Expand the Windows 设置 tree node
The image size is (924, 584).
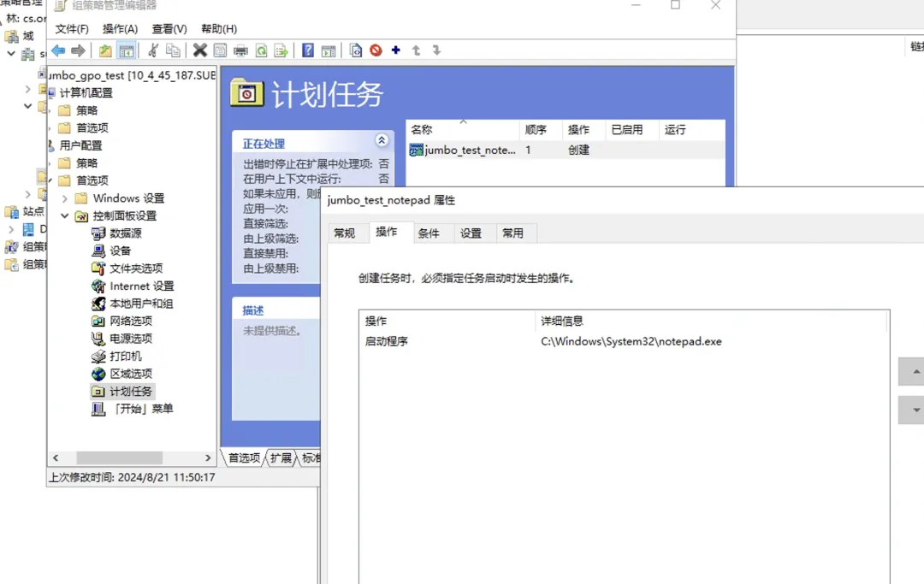pyautogui.click(x=67, y=198)
